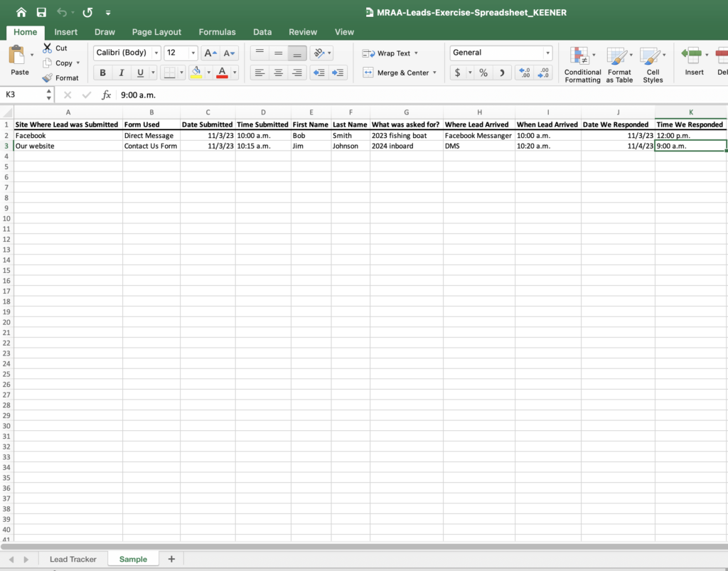
Task: Switch to the Lead Tracker sheet tab
Action: 73,559
